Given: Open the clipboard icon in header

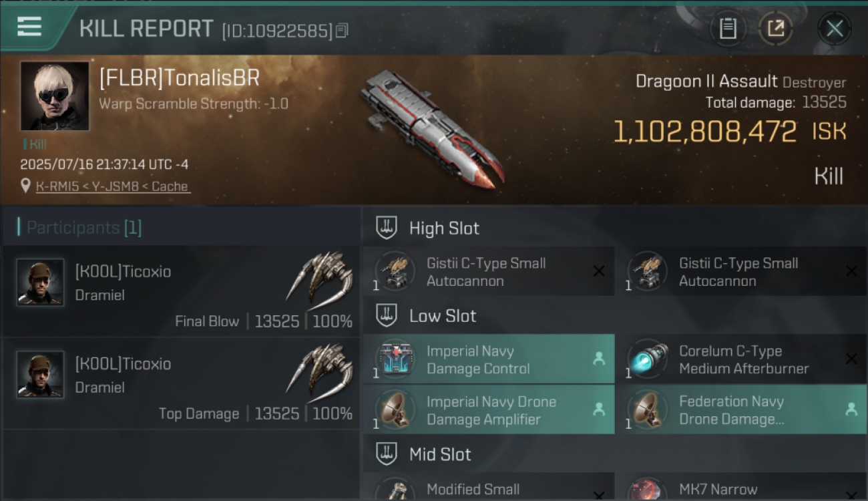Looking at the screenshot, I should click(x=728, y=29).
